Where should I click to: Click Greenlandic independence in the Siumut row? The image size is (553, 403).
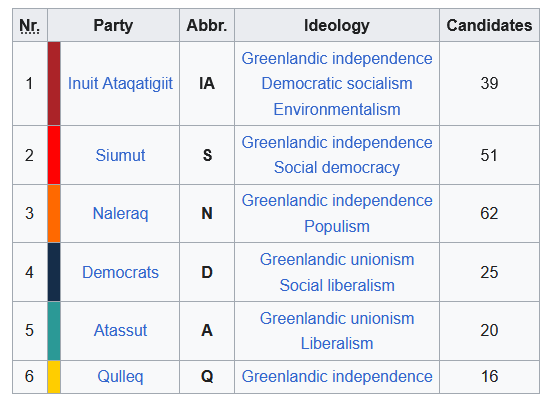[x=337, y=142]
